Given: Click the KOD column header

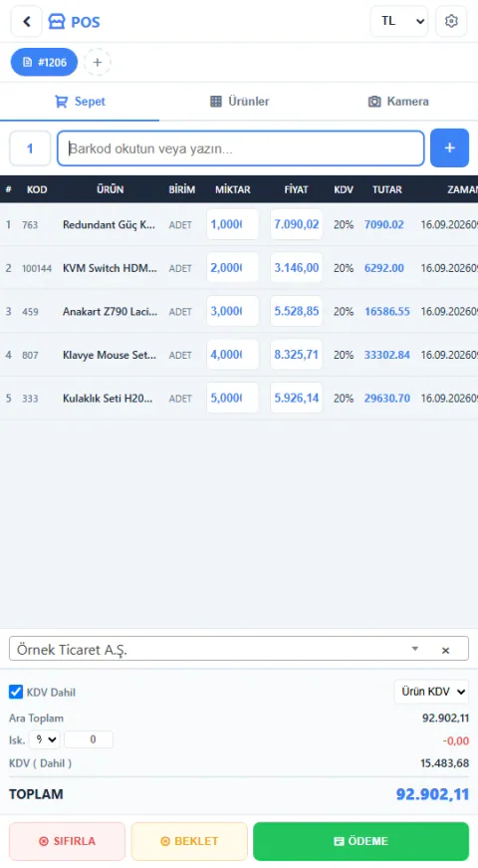Looking at the screenshot, I should point(37,189).
